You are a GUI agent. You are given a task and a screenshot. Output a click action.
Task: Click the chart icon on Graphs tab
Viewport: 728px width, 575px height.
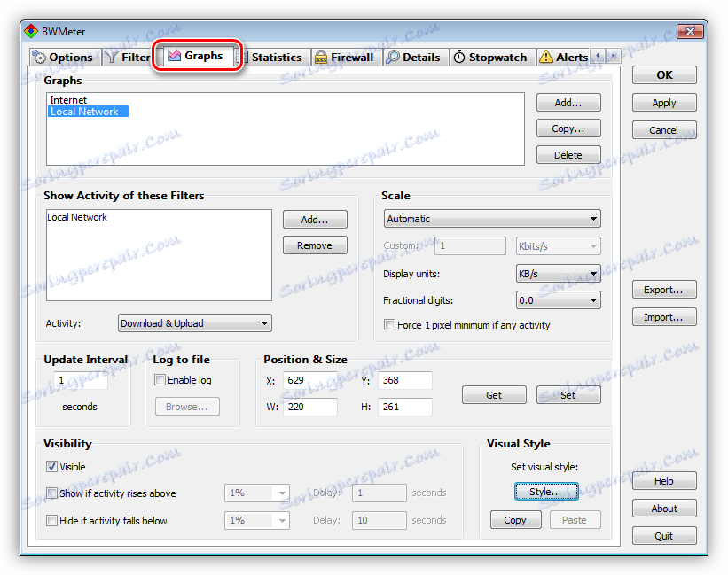coord(175,56)
